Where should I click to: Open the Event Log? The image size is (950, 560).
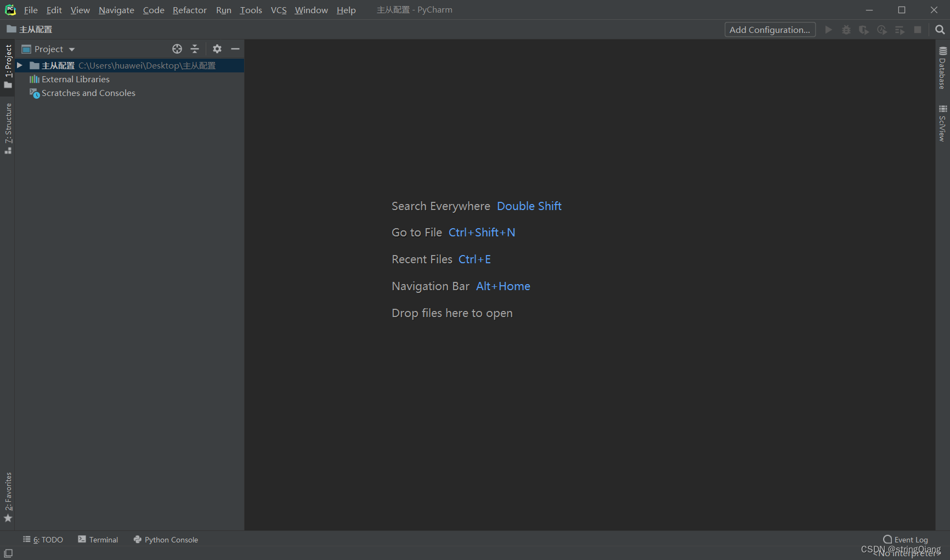(x=906, y=540)
